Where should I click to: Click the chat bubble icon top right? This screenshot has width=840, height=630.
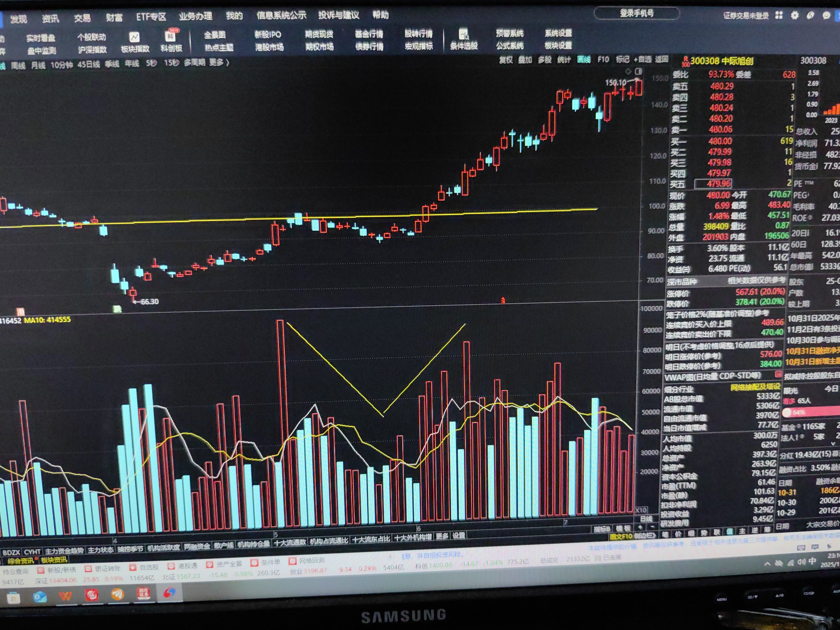[x=826, y=16]
